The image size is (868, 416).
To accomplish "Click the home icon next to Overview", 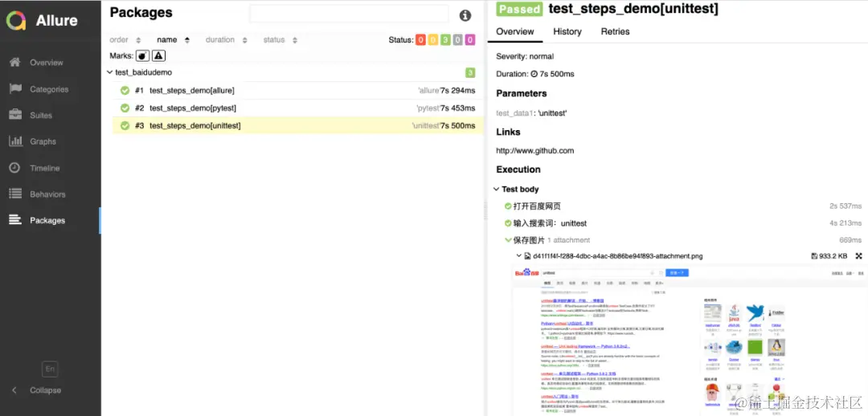I will [x=15, y=62].
